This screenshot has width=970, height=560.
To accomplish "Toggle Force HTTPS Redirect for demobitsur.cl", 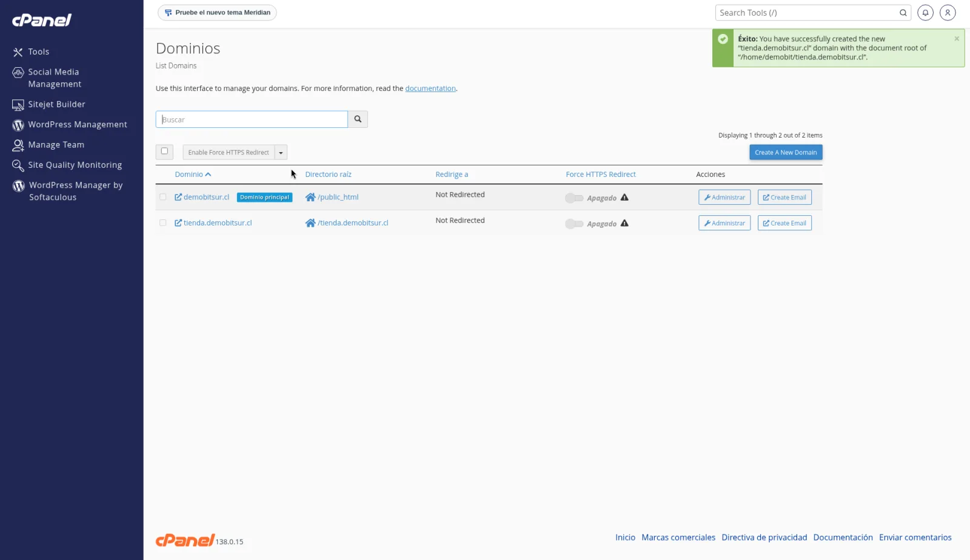I will (x=574, y=198).
